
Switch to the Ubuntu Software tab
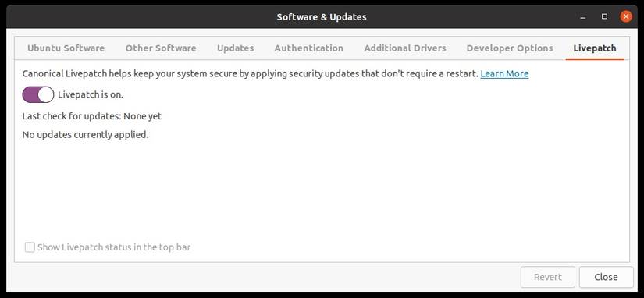tap(66, 48)
